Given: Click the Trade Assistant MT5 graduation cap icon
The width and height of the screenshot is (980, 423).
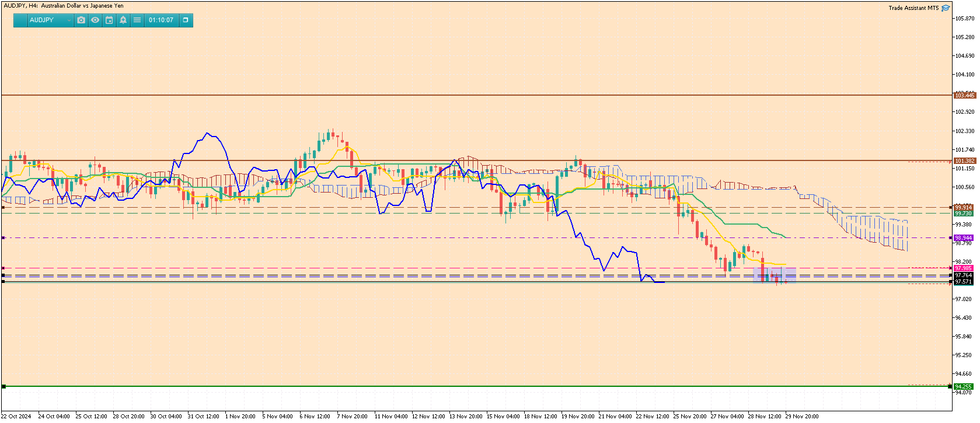Looking at the screenshot, I should point(946,8).
